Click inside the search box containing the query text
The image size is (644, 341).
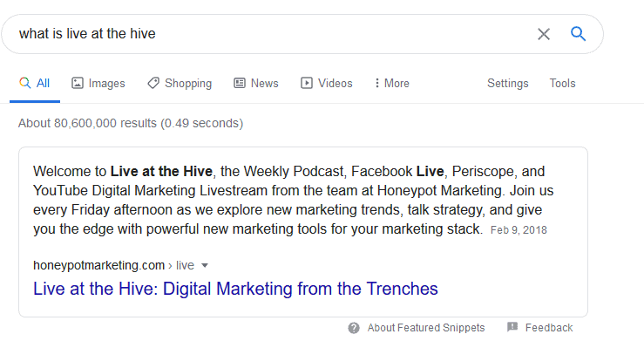tap(271, 34)
